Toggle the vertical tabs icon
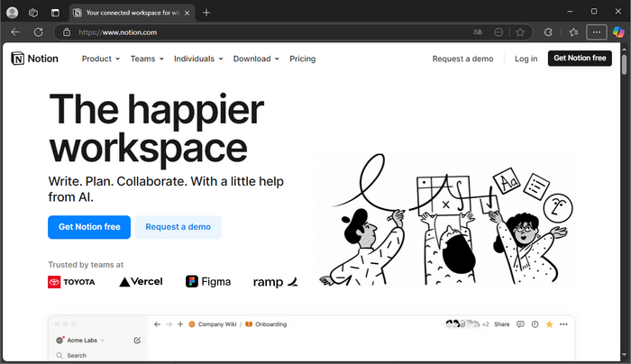Viewport: 631px width, 364px height. [x=55, y=13]
